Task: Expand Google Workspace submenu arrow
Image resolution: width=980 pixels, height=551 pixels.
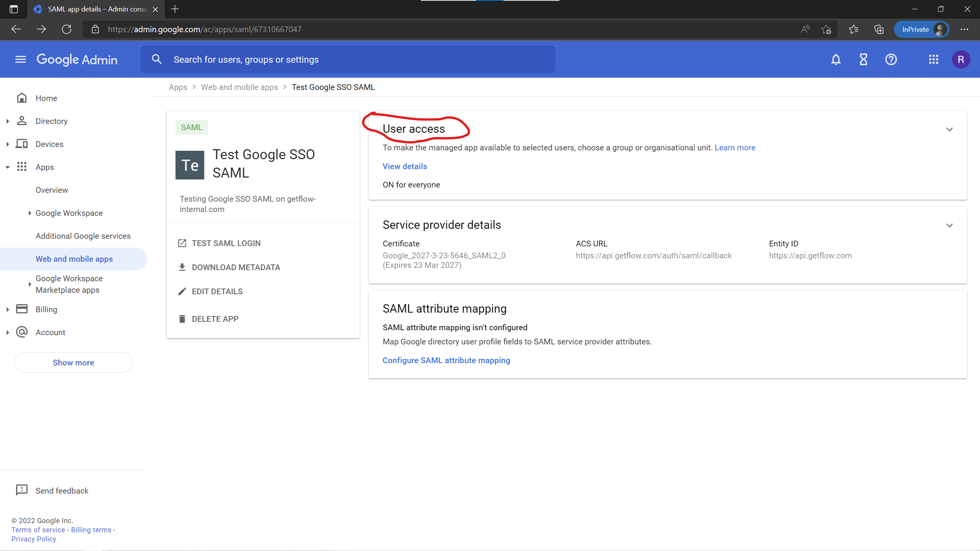Action: click(x=30, y=213)
